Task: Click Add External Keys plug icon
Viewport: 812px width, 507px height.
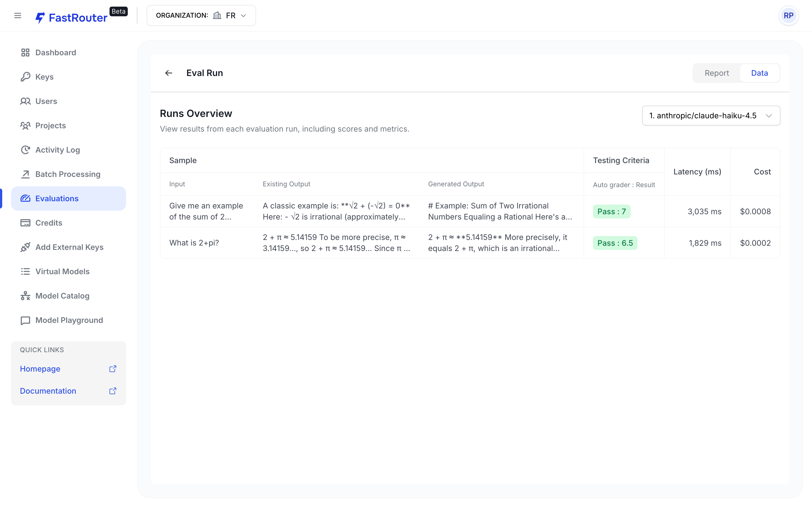Action: point(25,247)
